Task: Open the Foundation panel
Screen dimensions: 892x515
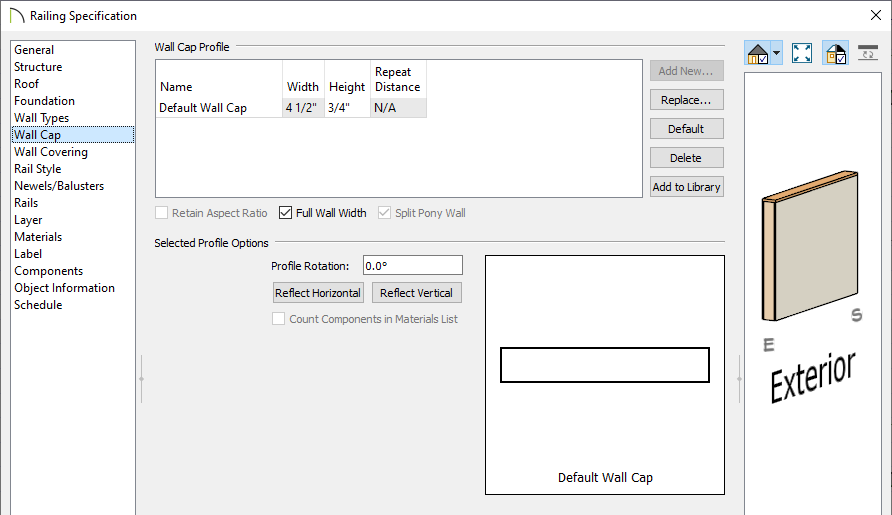Action: pyautogui.click(x=44, y=101)
